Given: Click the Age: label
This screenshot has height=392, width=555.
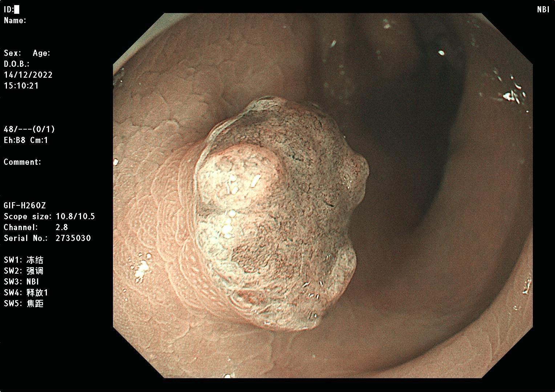Looking at the screenshot, I should tap(41, 53).
